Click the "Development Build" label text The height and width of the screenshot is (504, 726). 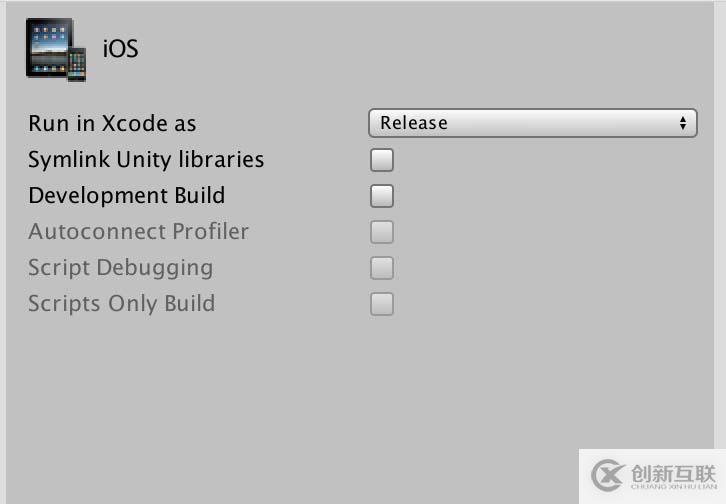click(x=126, y=196)
